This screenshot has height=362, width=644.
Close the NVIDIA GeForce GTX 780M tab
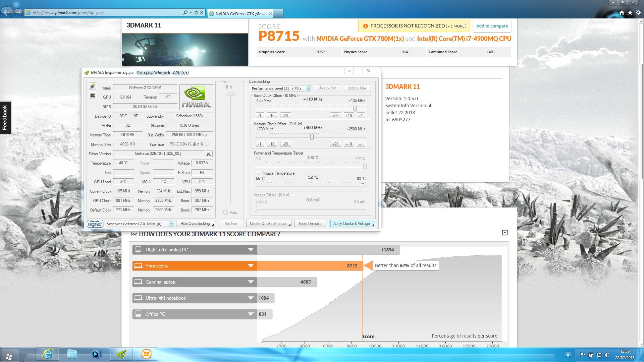point(270,13)
